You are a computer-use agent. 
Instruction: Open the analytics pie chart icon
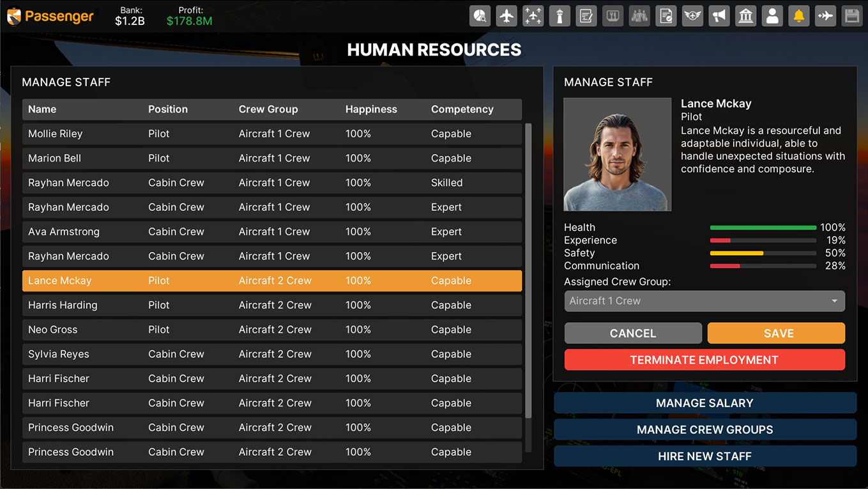click(x=480, y=16)
